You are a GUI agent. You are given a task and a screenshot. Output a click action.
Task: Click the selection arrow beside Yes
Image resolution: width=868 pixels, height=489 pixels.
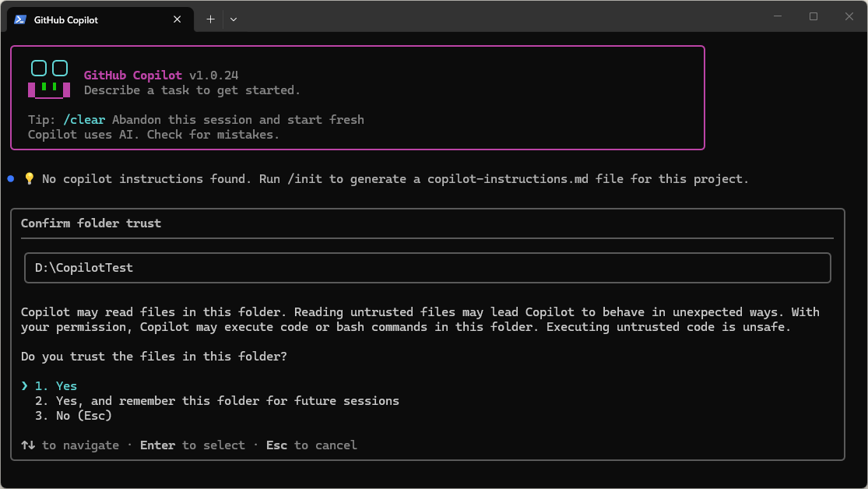point(25,386)
